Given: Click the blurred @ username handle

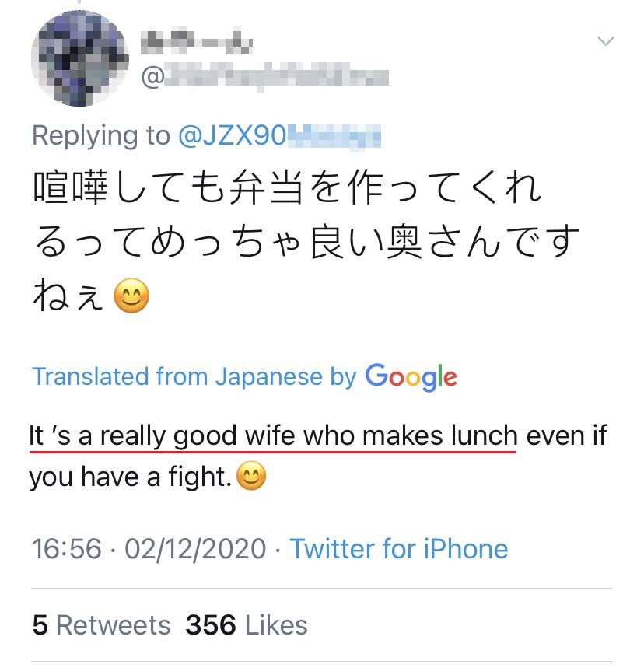Looking at the screenshot, I should click(x=264, y=77).
